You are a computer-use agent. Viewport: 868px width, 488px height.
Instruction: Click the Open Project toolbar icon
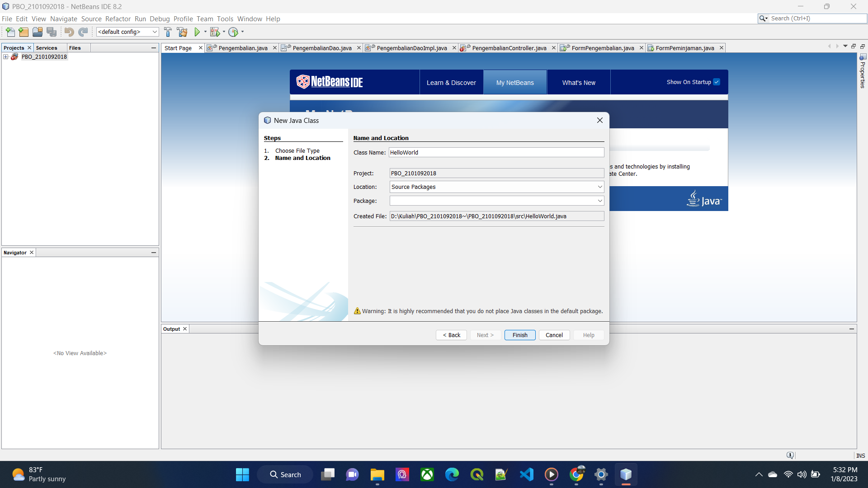pos(38,32)
